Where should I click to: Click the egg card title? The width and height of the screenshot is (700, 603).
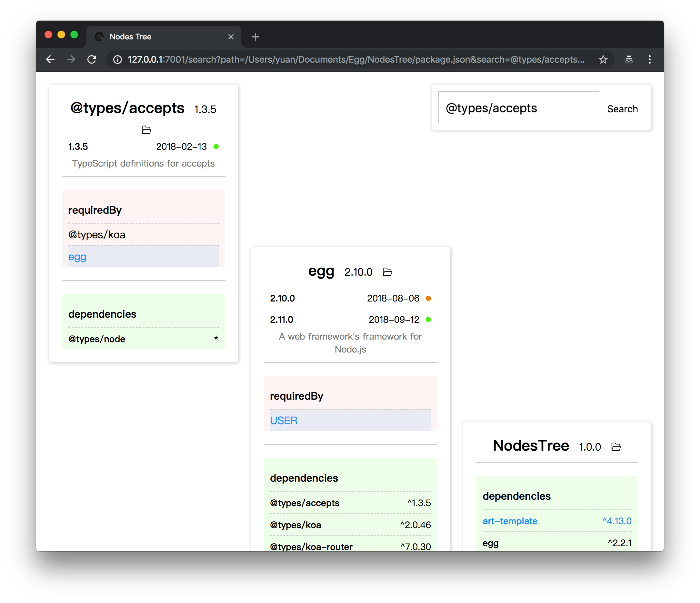(321, 271)
